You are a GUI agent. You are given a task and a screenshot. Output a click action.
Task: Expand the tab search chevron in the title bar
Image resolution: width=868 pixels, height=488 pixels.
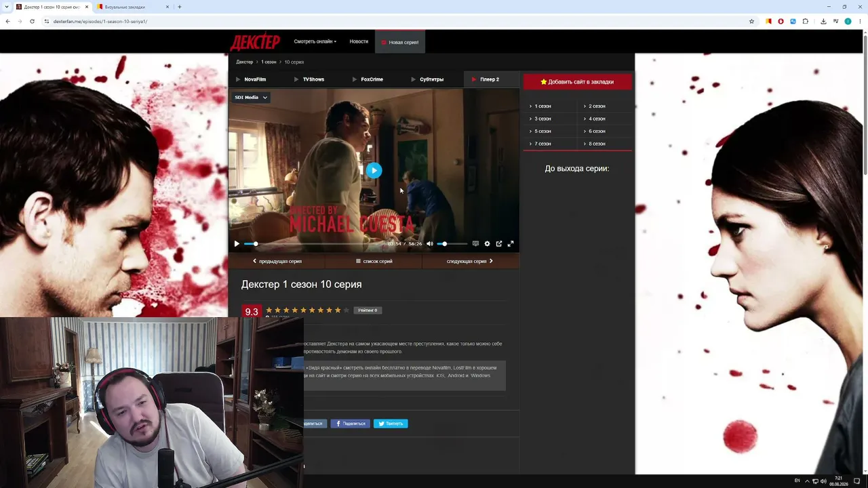(x=7, y=7)
